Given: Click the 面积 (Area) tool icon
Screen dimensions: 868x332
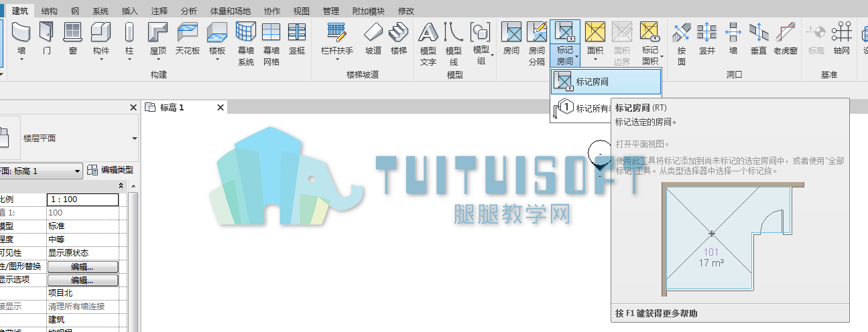Looking at the screenshot, I should 595,31.
